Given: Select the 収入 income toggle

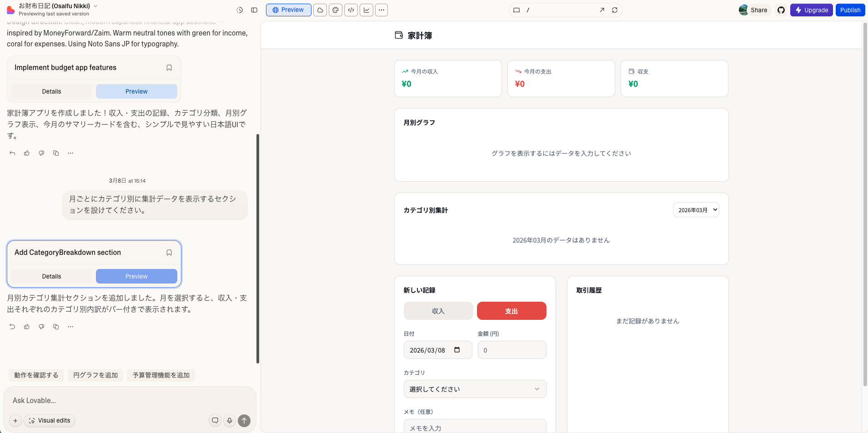Looking at the screenshot, I should click(x=438, y=311).
